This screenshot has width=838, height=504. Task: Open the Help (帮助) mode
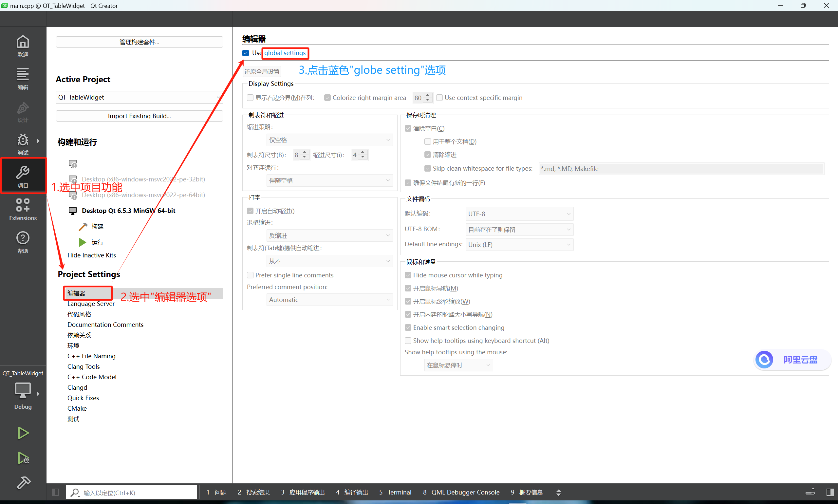[x=23, y=242]
